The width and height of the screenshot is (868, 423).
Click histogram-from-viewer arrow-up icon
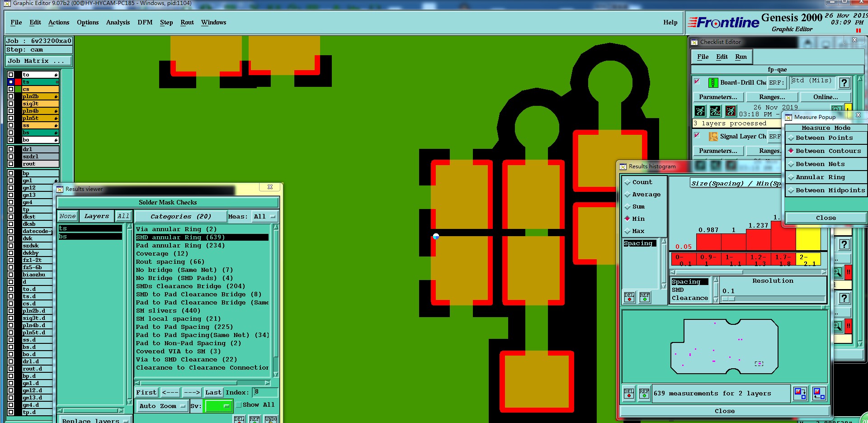[819, 394]
